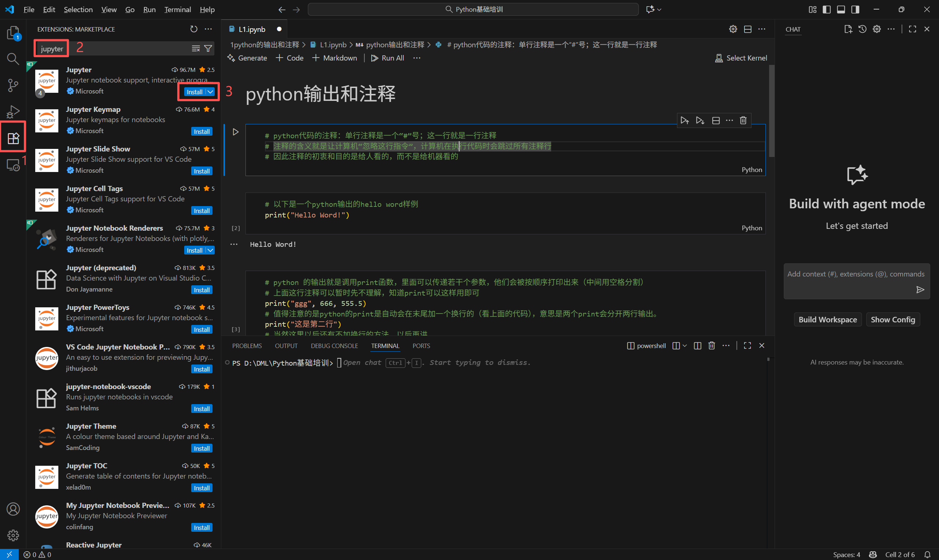The height and width of the screenshot is (560, 939).
Task: Refresh the extensions marketplace list
Action: tap(194, 29)
